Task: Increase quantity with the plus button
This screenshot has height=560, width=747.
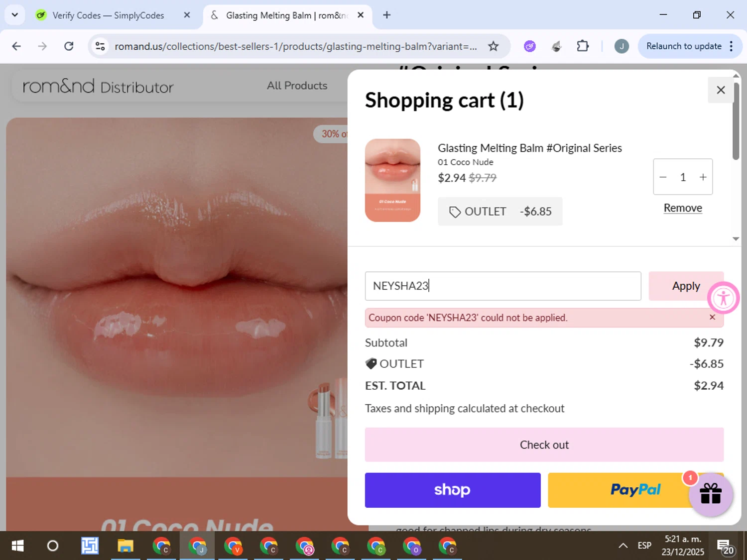Action: pyautogui.click(x=703, y=177)
